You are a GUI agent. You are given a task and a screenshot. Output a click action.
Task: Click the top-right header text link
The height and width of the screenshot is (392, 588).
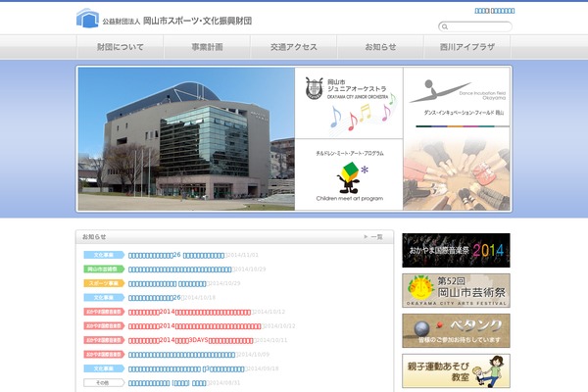[495, 11]
